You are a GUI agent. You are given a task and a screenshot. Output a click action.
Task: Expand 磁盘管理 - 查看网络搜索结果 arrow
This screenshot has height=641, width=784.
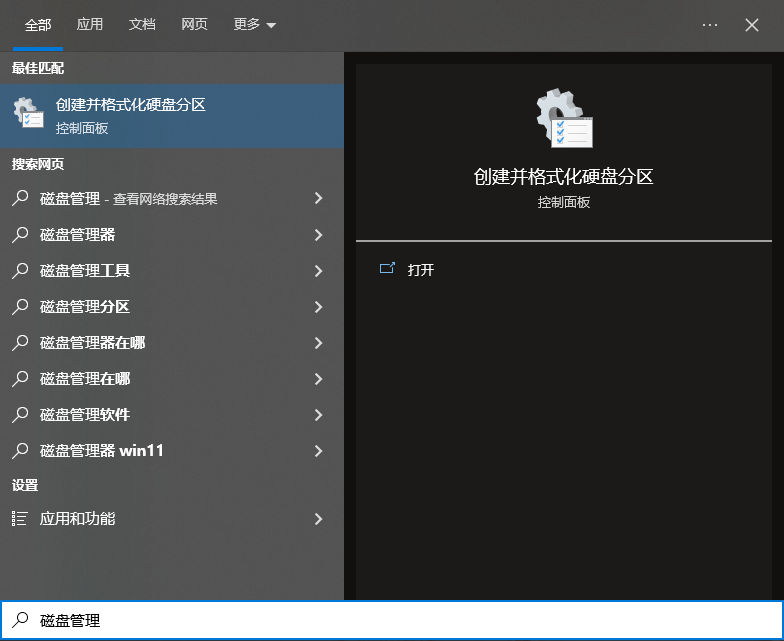[x=318, y=198]
